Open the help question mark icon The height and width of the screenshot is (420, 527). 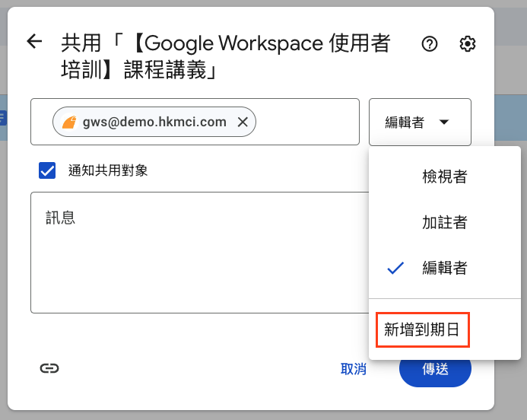pos(430,43)
